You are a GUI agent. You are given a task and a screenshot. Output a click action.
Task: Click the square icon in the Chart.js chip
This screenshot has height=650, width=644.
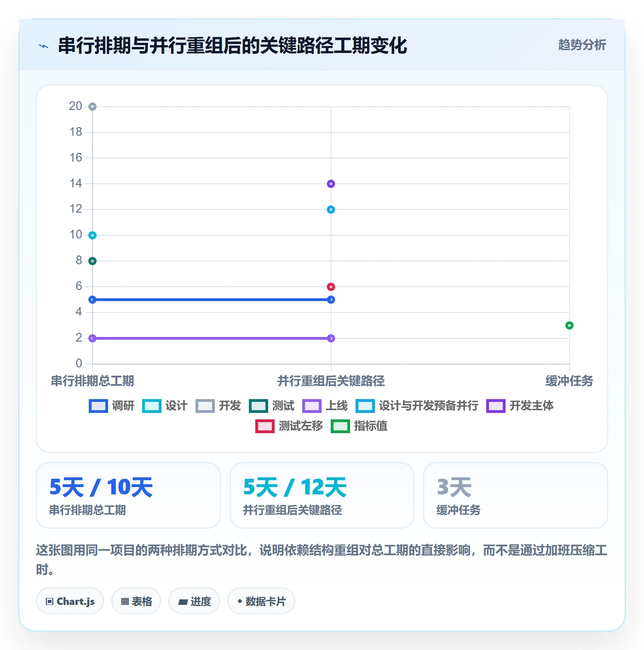pyautogui.click(x=50, y=601)
